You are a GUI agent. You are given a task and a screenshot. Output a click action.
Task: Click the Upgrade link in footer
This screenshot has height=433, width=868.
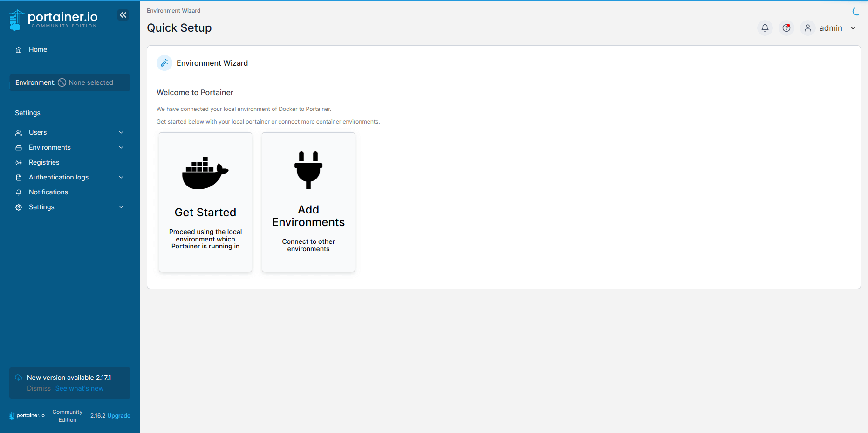[119, 416]
